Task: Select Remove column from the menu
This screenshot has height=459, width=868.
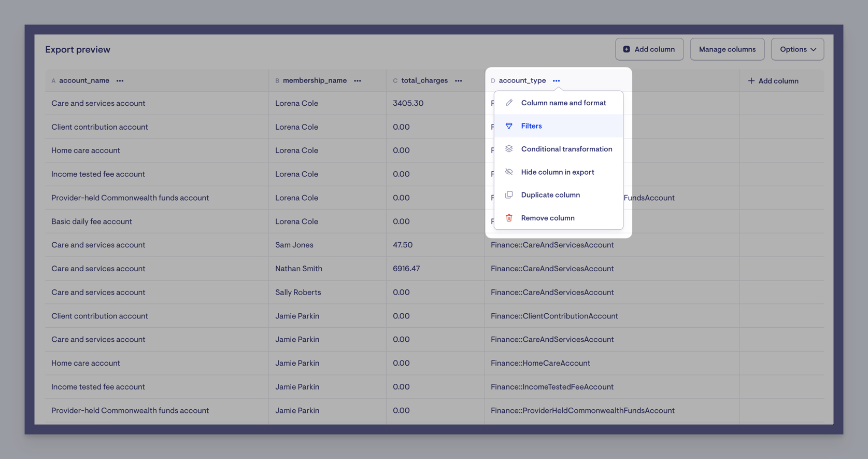Action: click(559, 218)
